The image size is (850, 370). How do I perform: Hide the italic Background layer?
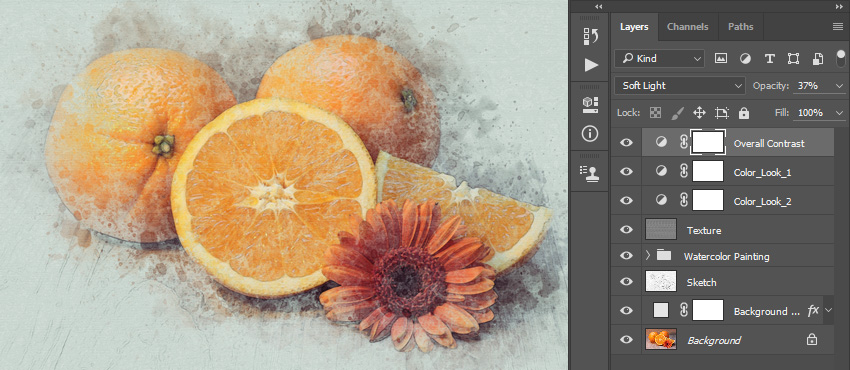[x=626, y=340]
